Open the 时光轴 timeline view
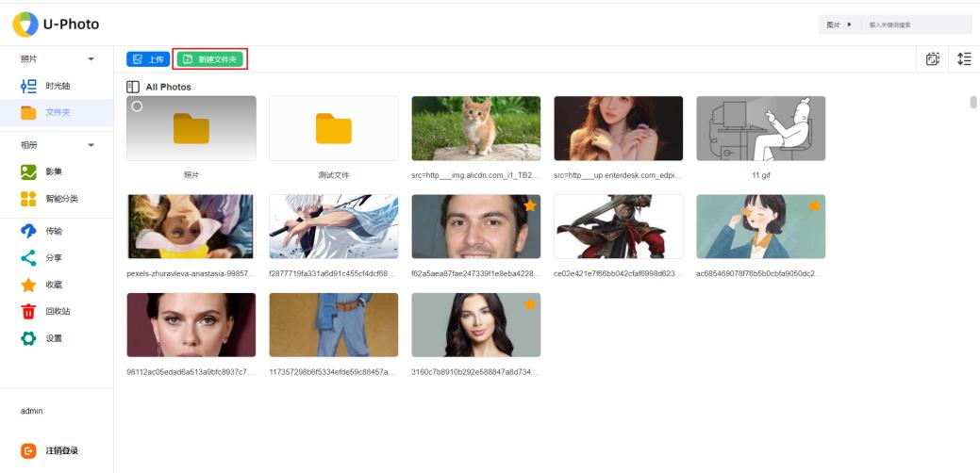 [57, 86]
